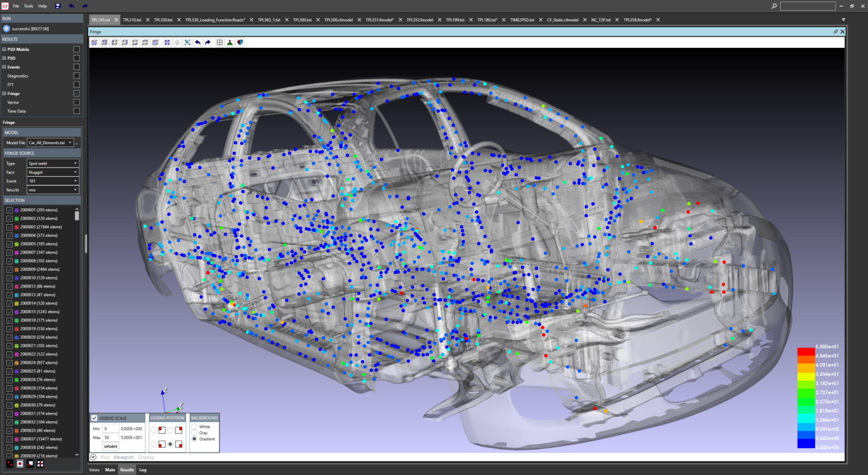The width and height of the screenshot is (868, 475).
Task: Collapse the Fringe tree node
Action: 4,94
